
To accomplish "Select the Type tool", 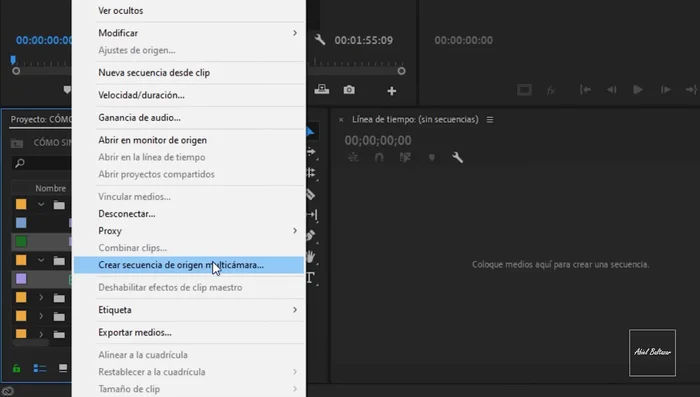I will coord(311,278).
